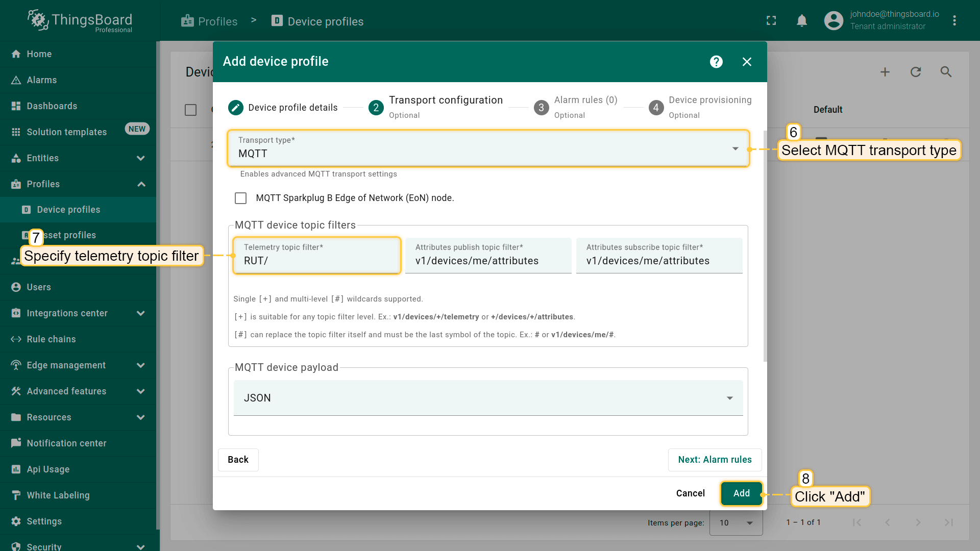Toggle fullscreen mode icon
The image size is (980, 551).
click(771, 21)
